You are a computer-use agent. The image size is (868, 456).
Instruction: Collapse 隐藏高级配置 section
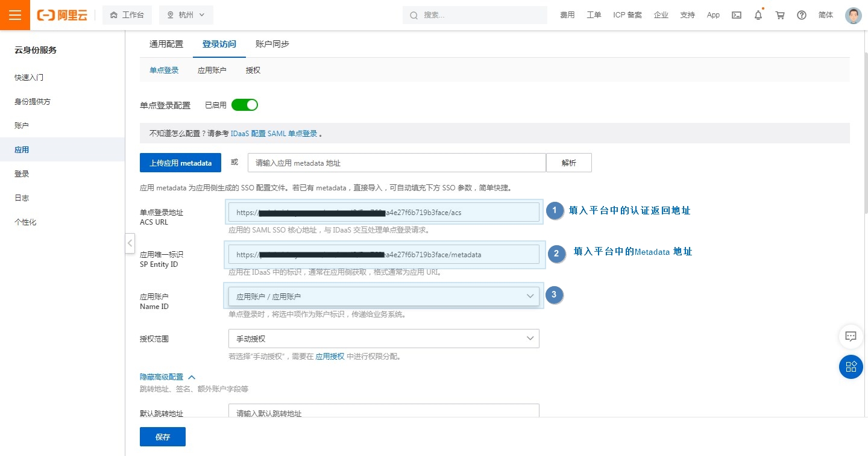(x=168, y=376)
